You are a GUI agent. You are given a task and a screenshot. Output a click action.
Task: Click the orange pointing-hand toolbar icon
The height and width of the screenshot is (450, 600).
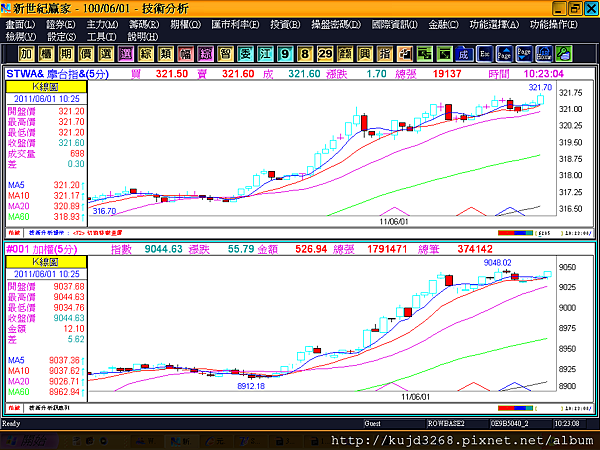pyautogui.click(x=404, y=54)
